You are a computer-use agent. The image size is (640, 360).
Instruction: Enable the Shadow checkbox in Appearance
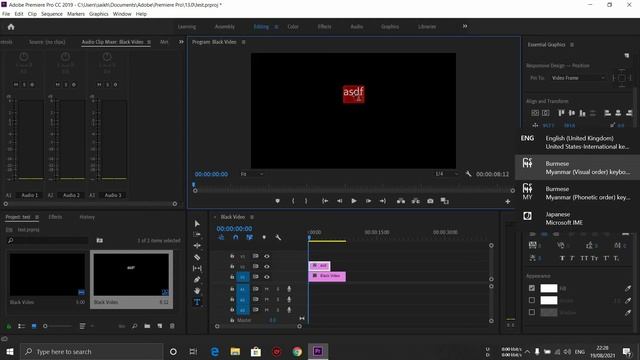pyautogui.click(x=531, y=312)
